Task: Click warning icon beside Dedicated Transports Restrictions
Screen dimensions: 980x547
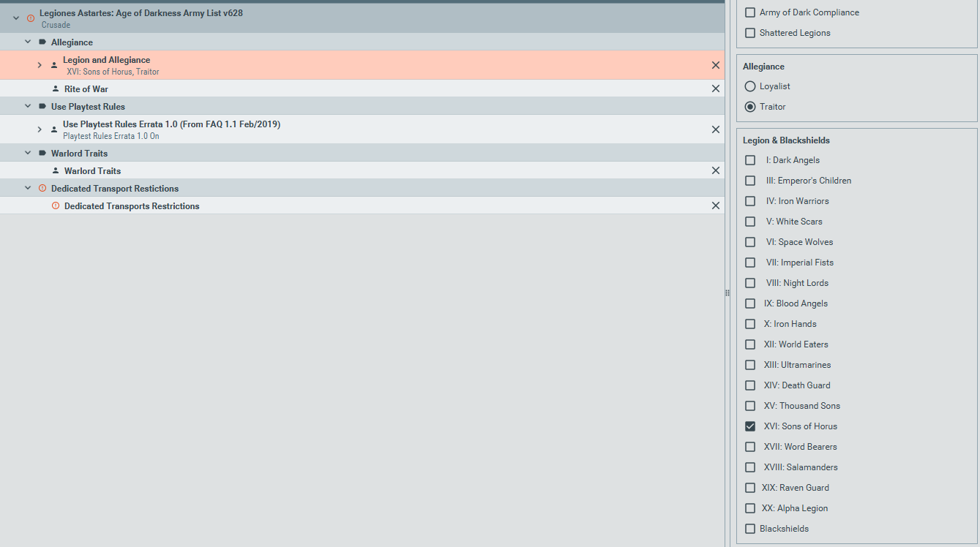Action: coord(56,206)
